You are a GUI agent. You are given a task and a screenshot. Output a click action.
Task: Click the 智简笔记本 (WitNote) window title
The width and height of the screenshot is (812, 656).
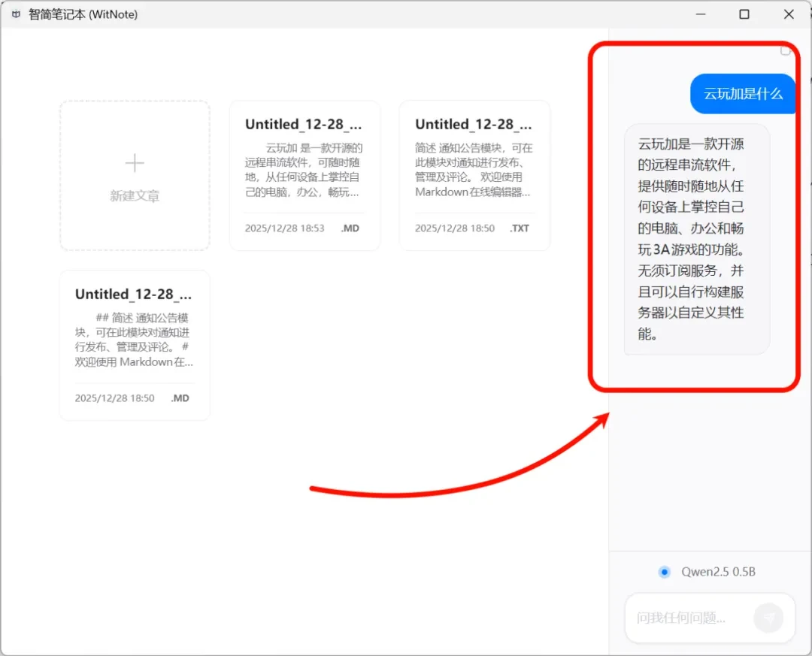[83, 14]
